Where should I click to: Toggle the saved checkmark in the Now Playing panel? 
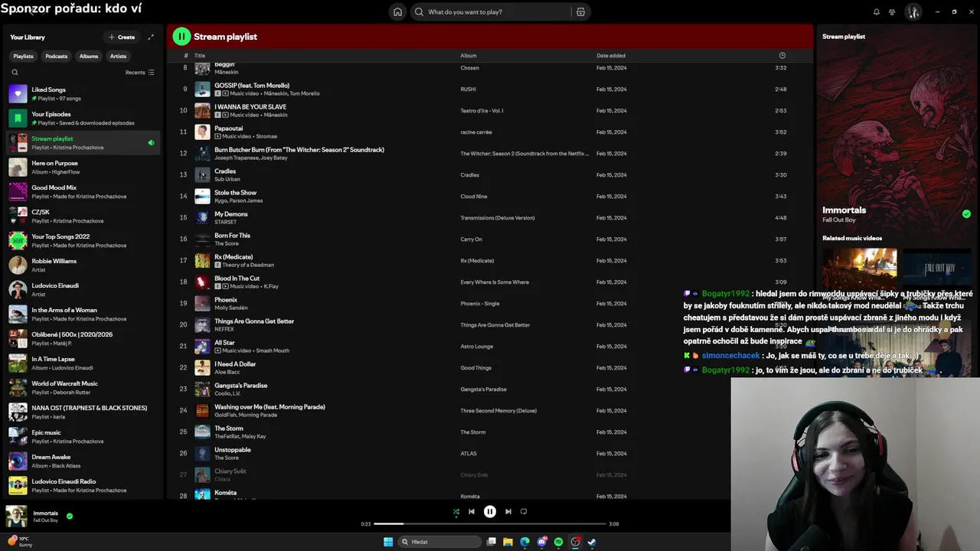966,214
